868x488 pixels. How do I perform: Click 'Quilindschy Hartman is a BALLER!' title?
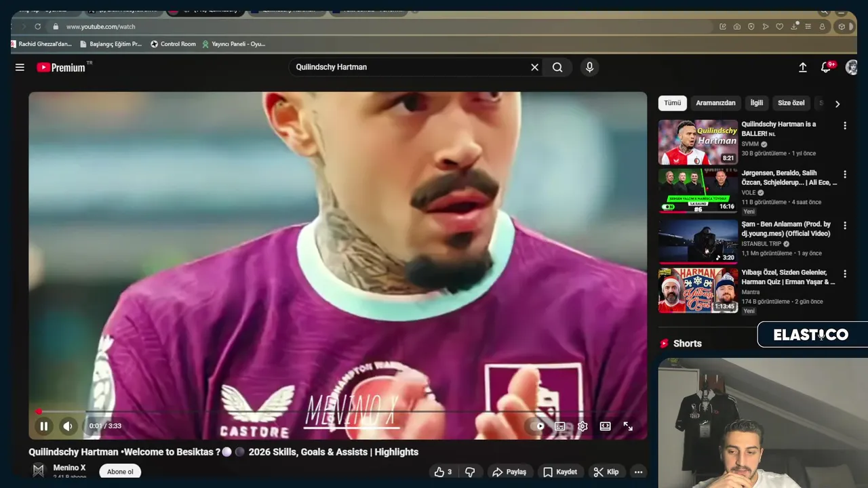[779, 129]
